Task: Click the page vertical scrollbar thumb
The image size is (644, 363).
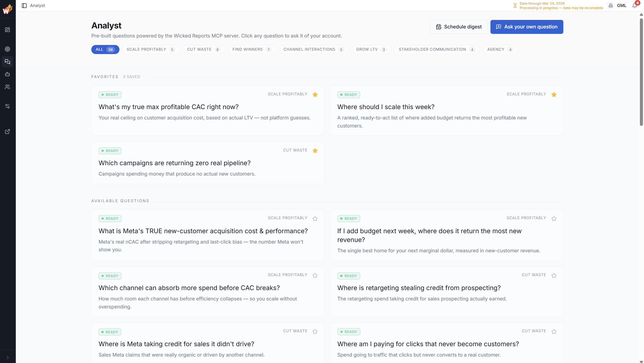Action: coord(641,72)
